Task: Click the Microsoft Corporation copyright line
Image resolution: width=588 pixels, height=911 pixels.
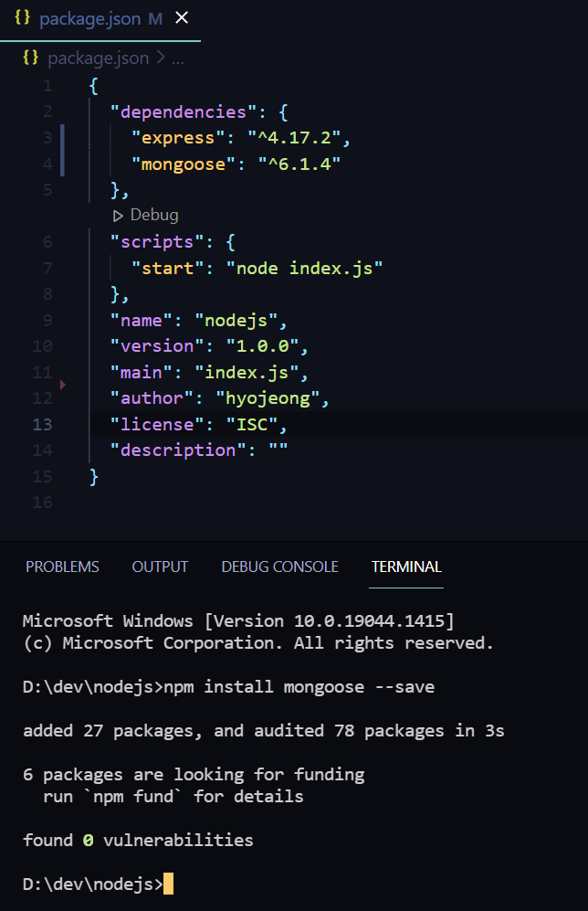Action: click(x=258, y=643)
